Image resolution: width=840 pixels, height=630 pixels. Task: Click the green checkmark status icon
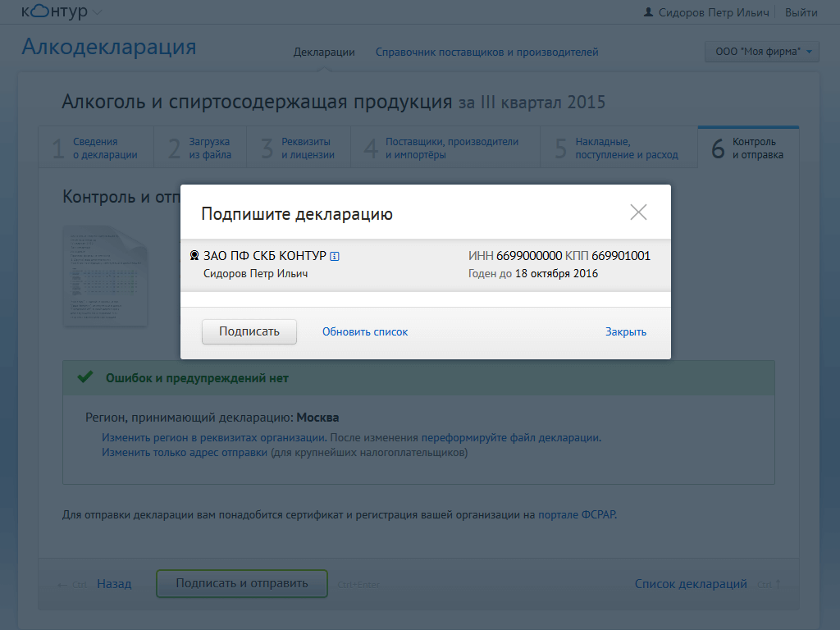point(85,377)
